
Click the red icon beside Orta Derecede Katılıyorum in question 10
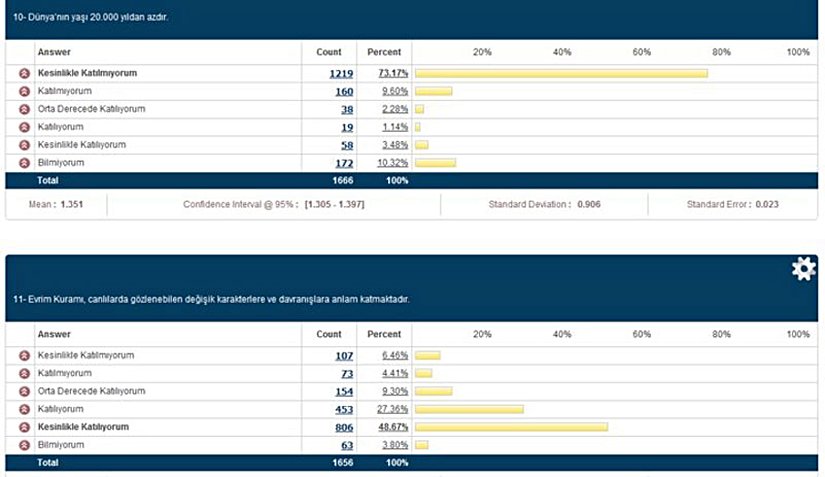point(23,109)
